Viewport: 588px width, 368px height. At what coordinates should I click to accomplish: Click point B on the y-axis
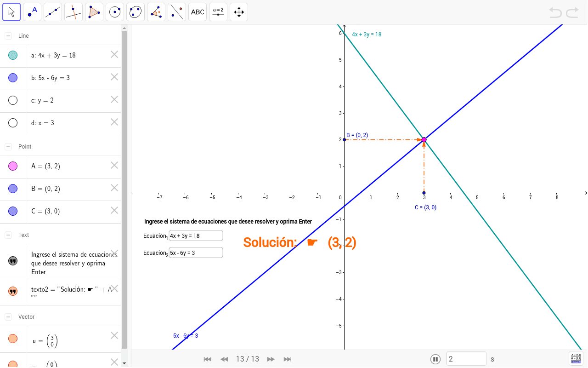click(x=344, y=139)
